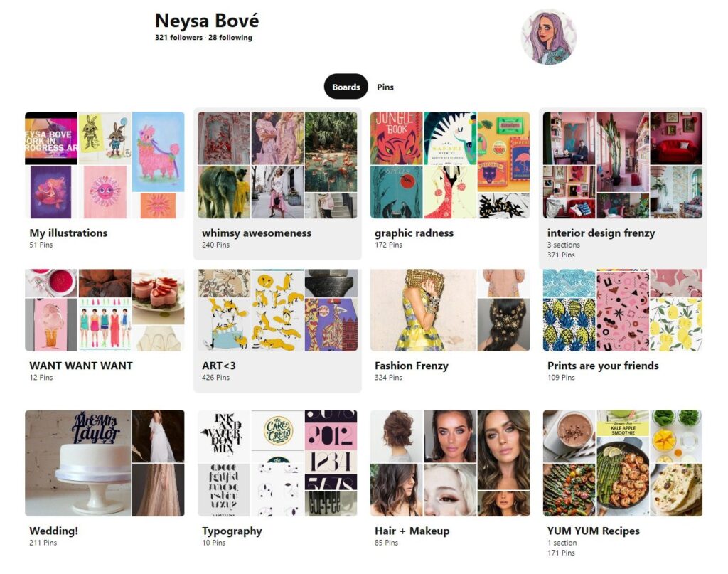Click the 321 followers count
The height and width of the screenshot is (574, 728).
(x=178, y=38)
